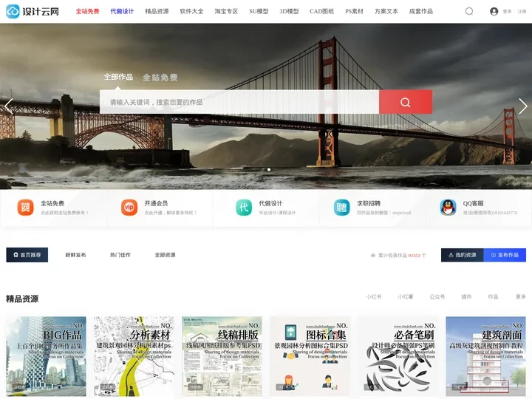Viewport: 532px width, 399px height.
Task: Switch to the 全部资源 tab
Action: click(x=166, y=255)
